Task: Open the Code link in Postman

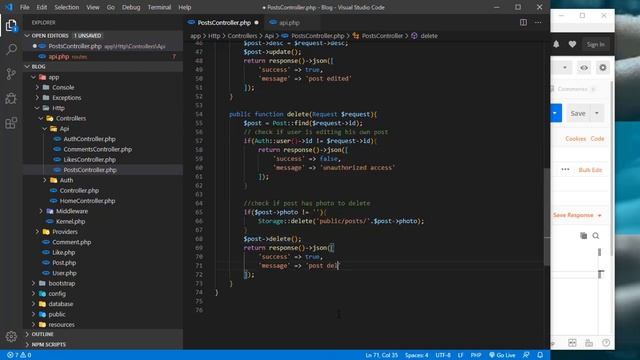Action: (x=597, y=139)
